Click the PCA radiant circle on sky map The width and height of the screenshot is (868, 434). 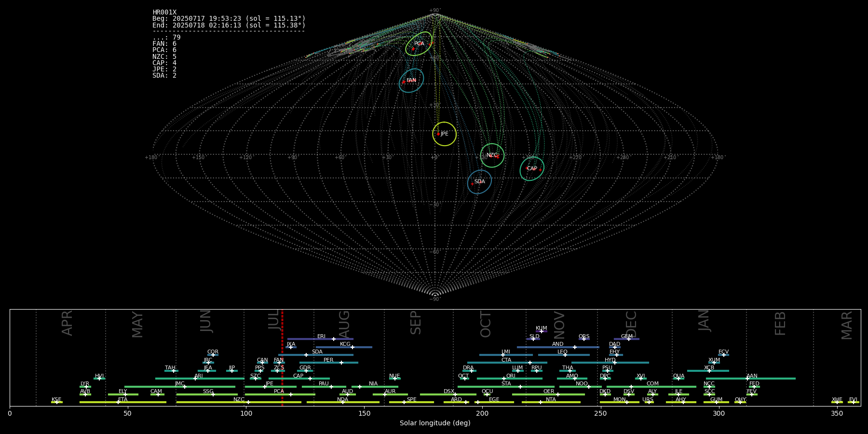click(419, 44)
